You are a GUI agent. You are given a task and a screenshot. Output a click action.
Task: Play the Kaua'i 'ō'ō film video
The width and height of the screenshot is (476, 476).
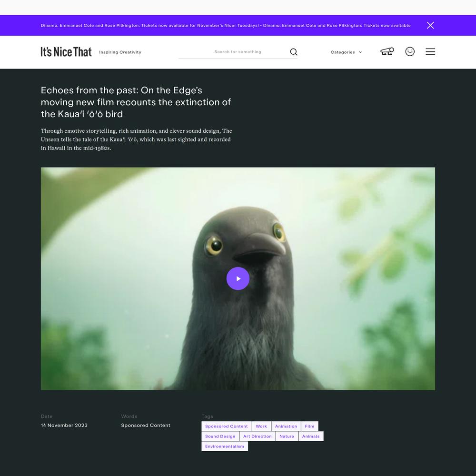pos(238,278)
